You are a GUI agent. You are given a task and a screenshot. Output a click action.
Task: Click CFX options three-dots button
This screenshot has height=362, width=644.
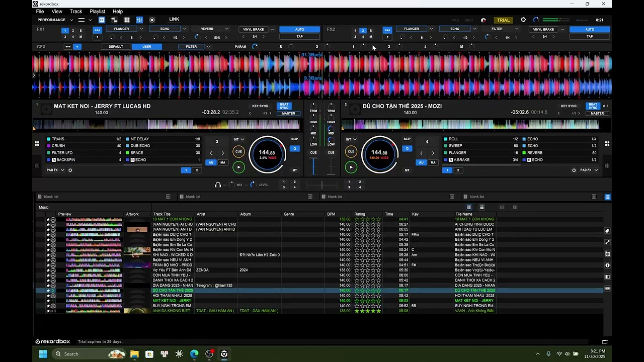pos(68,47)
